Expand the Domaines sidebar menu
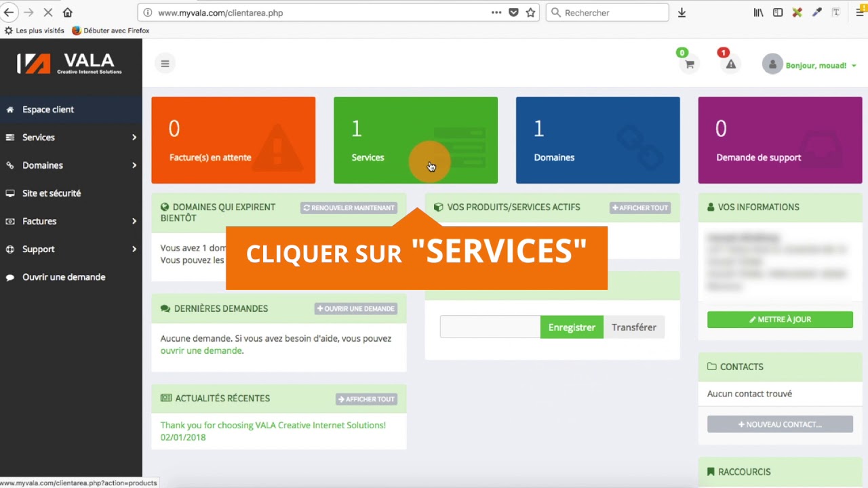The image size is (868, 488). 71,165
